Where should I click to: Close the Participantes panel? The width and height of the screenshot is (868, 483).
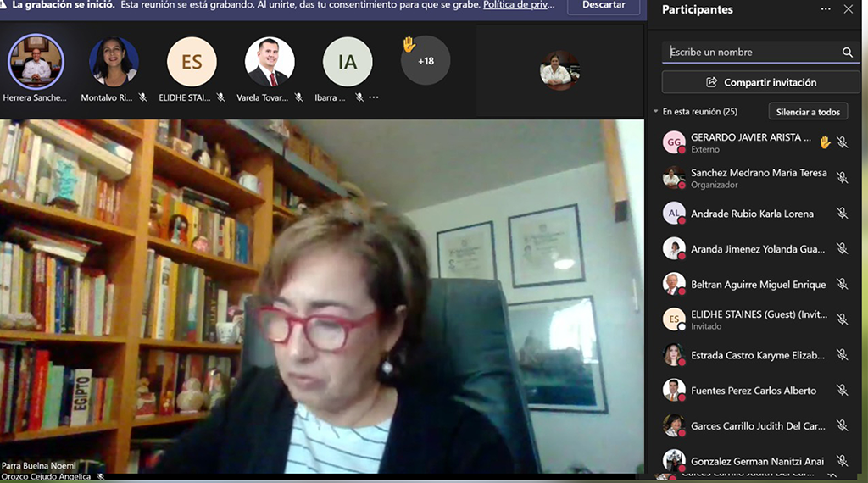tap(848, 9)
